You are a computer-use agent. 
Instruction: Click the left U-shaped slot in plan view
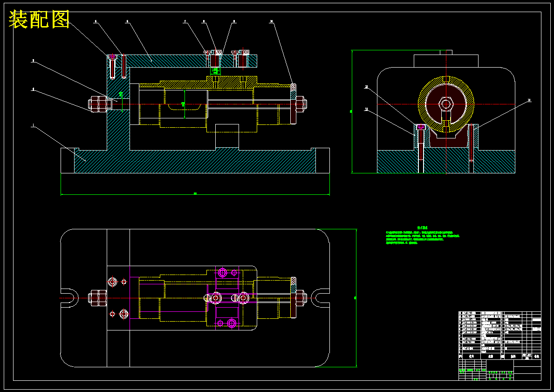(70, 298)
